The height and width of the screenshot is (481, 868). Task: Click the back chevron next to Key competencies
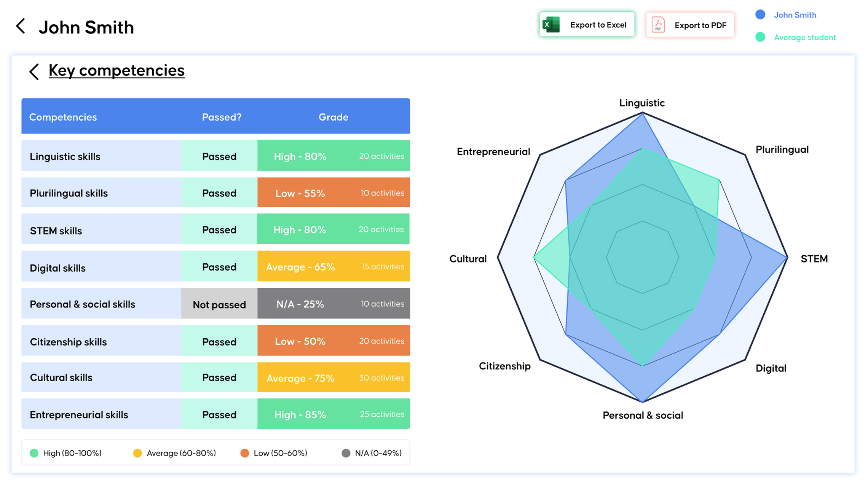tap(34, 71)
